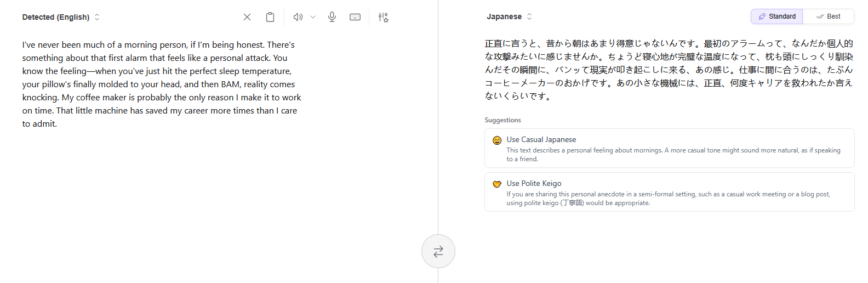Screen dimensions: 868x283
Task: Paste from clipboard icon
Action: [270, 17]
